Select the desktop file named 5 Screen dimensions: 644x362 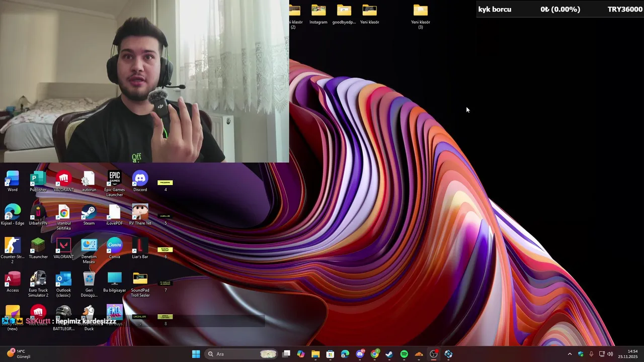click(165, 218)
